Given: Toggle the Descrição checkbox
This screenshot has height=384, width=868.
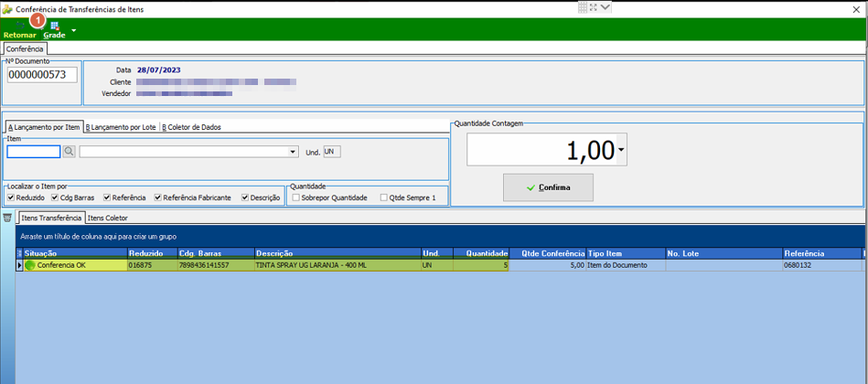Looking at the screenshot, I should tap(245, 197).
